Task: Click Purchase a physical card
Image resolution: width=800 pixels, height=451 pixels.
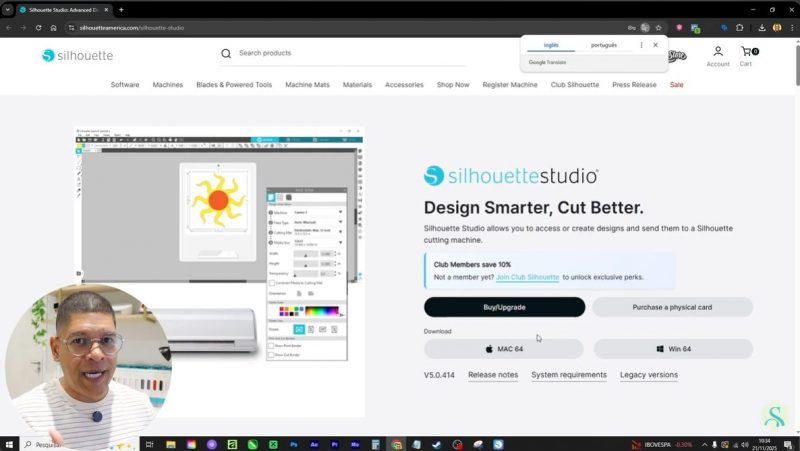Action: [672, 307]
